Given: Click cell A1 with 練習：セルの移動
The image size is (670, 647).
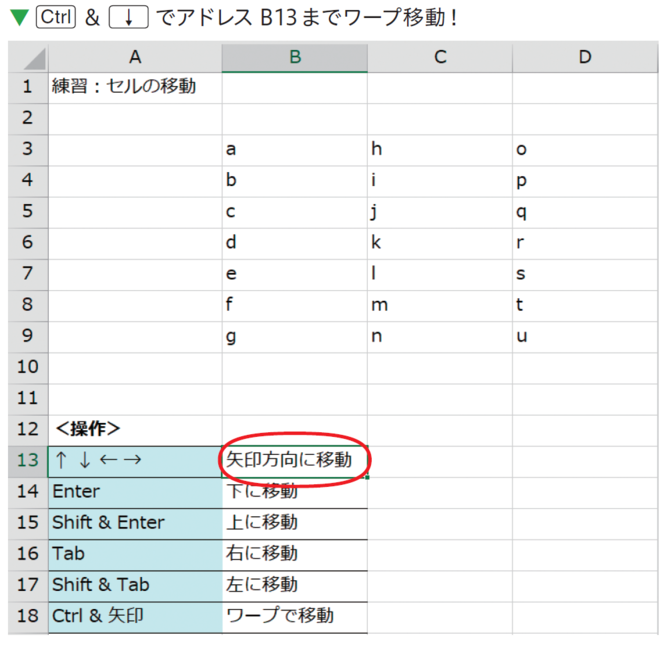Looking at the screenshot, I should pyautogui.click(x=135, y=88).
